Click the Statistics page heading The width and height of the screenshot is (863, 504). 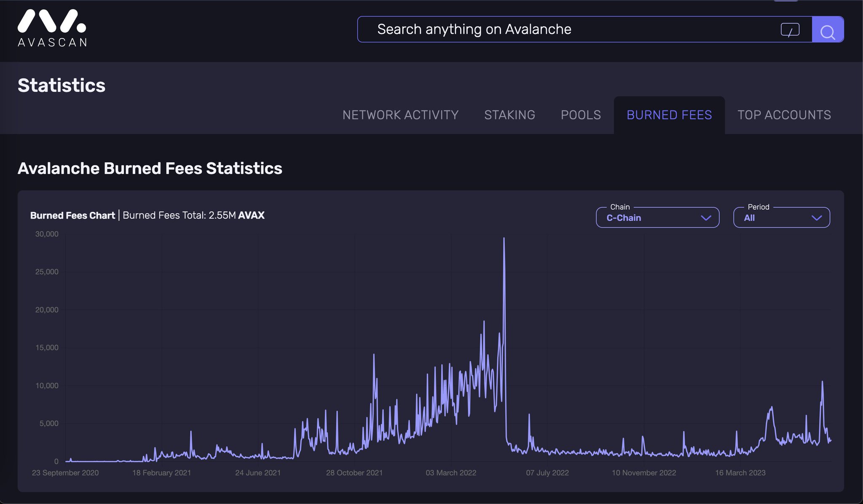(x=62, y=86)
